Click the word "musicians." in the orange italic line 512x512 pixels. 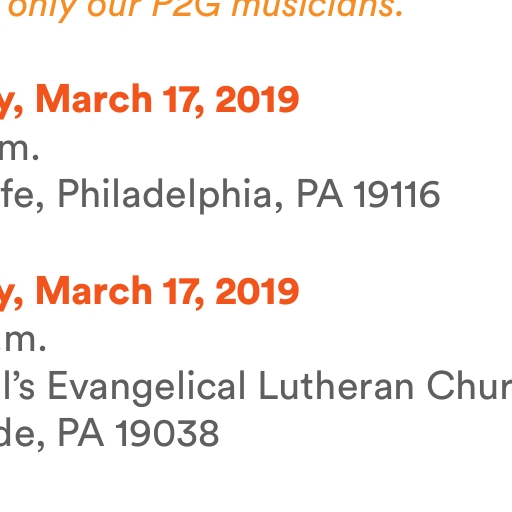click(317, 8)
